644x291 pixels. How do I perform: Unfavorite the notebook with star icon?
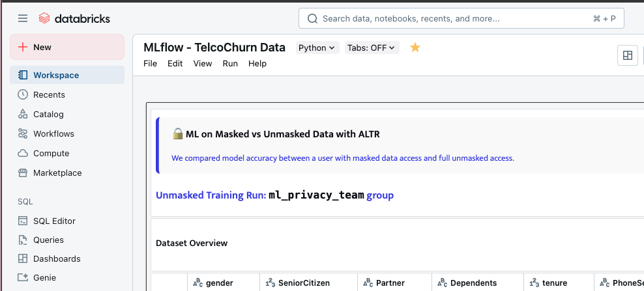415,48
